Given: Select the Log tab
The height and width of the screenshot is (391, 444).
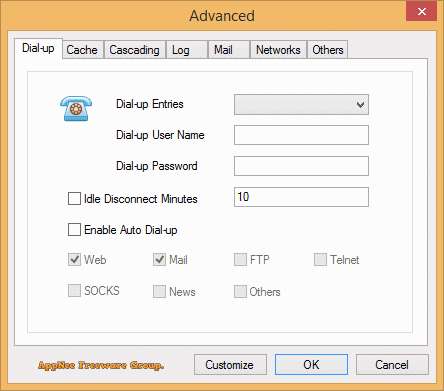Looking at the screenshot, I should click(x=187, y=50).
